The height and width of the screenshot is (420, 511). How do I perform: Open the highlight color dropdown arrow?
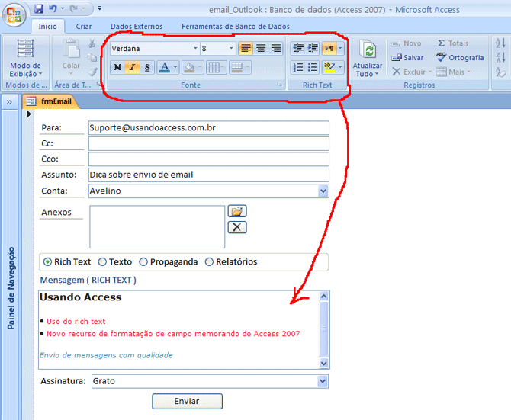click(340, 67)
